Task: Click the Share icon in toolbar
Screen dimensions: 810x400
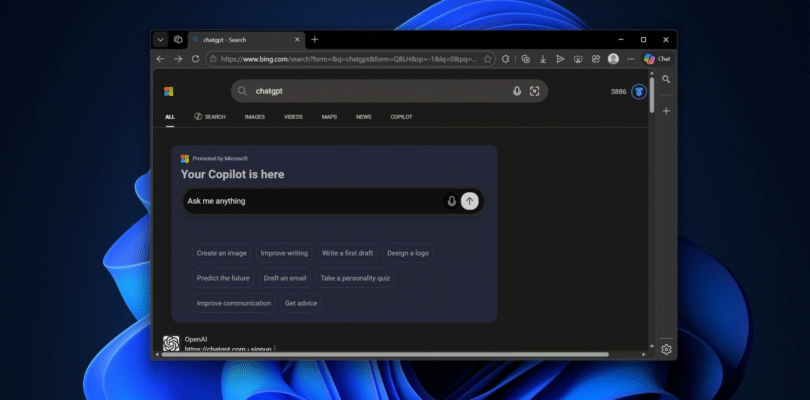Action: (596, 59)
